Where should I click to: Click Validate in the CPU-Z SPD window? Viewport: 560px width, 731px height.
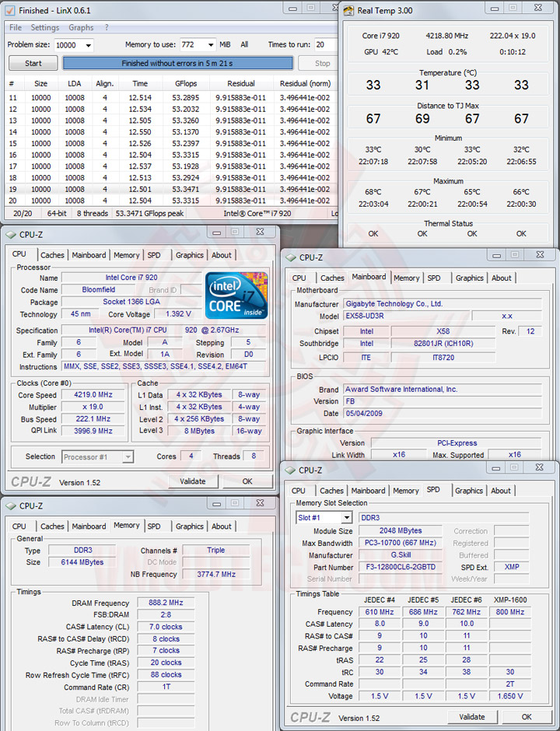point(472,716)
